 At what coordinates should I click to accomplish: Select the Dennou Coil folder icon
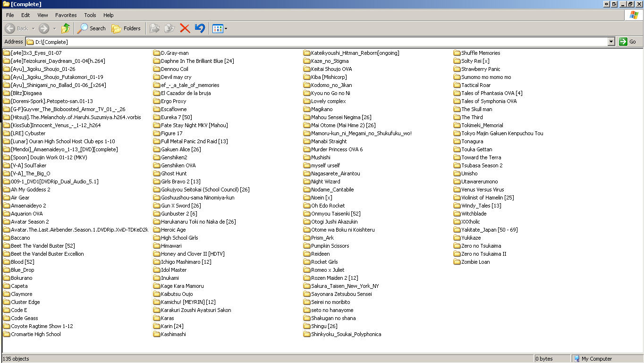click(157, 69)
